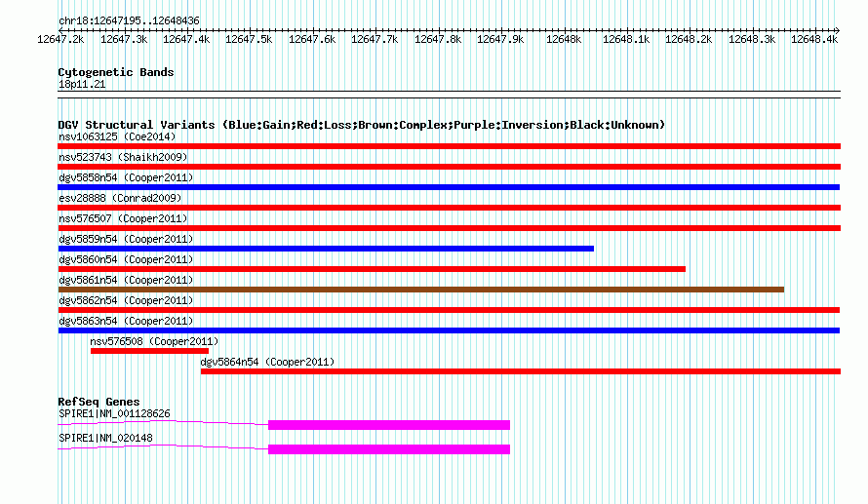Image resolution: width=868 pixels, height=504 pixels.
Task: Select the short nsv576508 red bar
Action: click(149, 351)
